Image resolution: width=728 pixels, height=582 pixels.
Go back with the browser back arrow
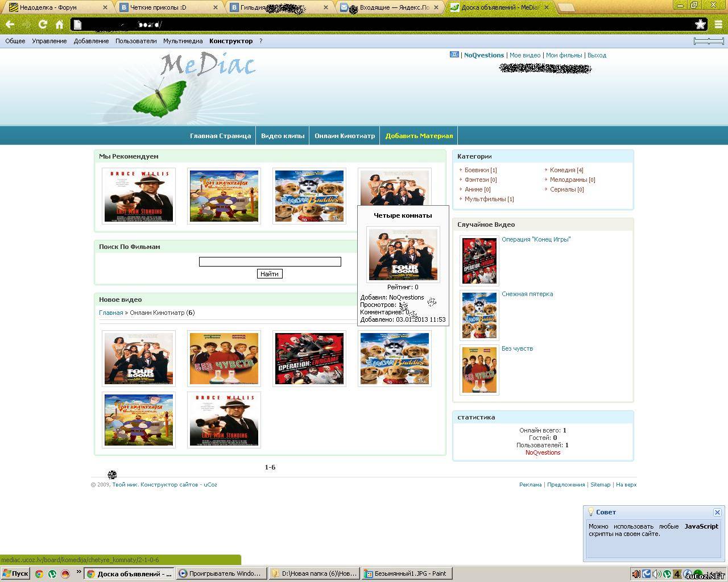click(10, 24)
